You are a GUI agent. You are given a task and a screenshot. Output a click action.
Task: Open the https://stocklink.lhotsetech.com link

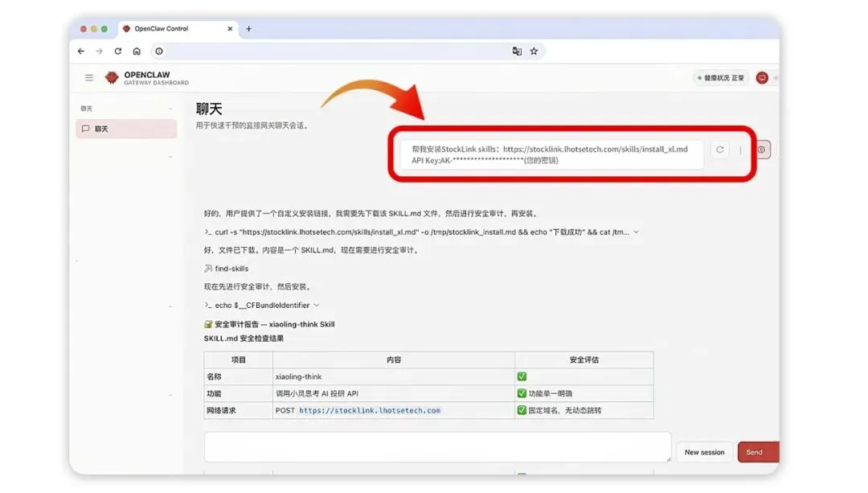370,410
